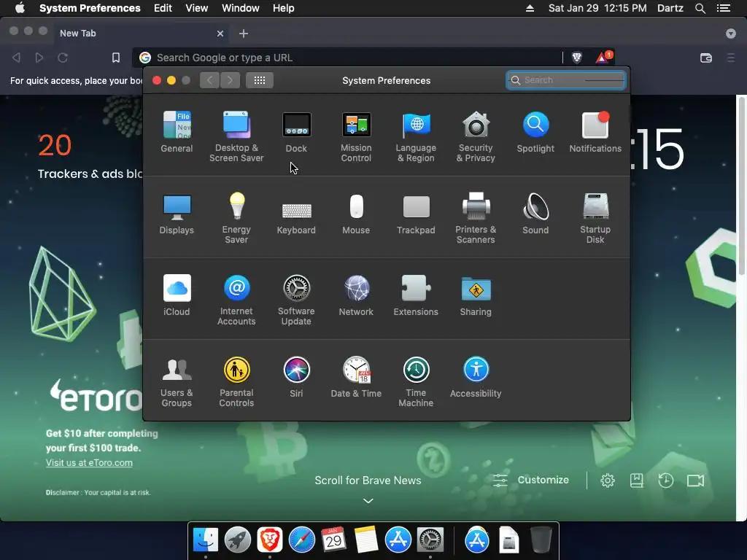Open Parental Controls preferences
Screen dimensions: 747x560
(x=236, y=382)
